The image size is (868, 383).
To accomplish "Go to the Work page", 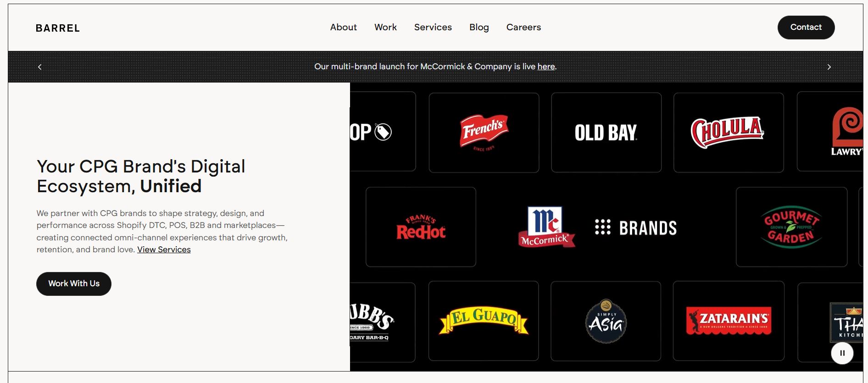I will (385, 27).
